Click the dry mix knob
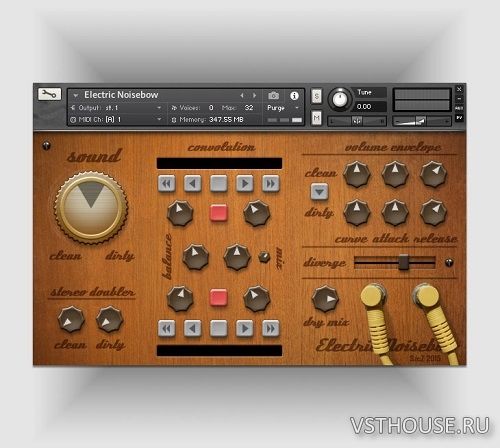The width and height of the screenshot is (500, 448). pos(325,298)
